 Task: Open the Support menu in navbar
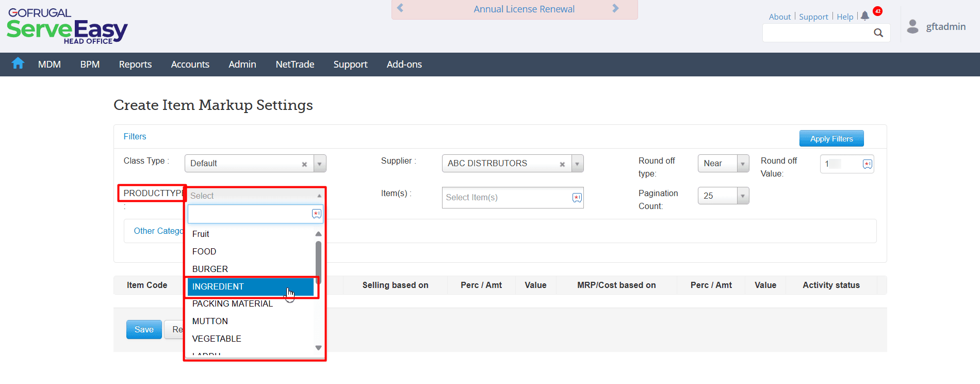point(350,65)
